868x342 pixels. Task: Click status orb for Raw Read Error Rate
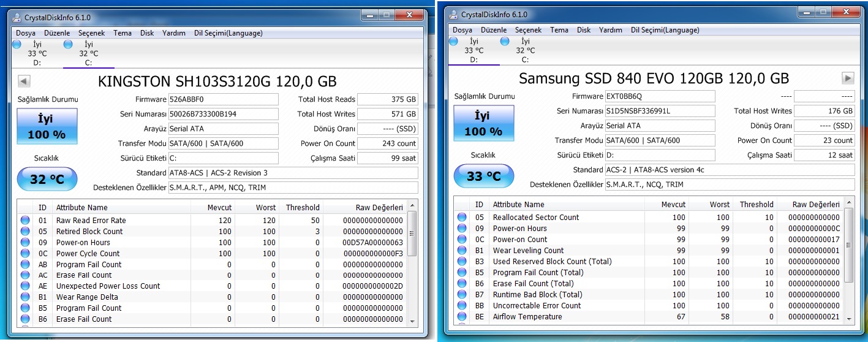click(x=25, y=221)
